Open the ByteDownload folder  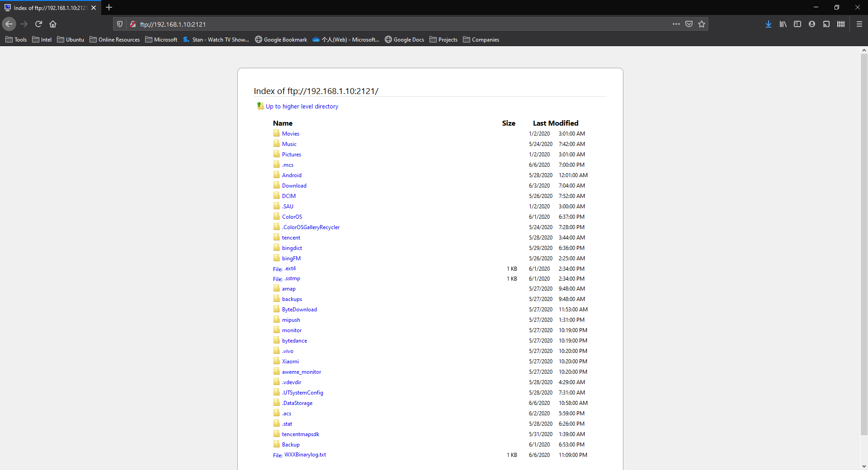(x=299, y=310)
